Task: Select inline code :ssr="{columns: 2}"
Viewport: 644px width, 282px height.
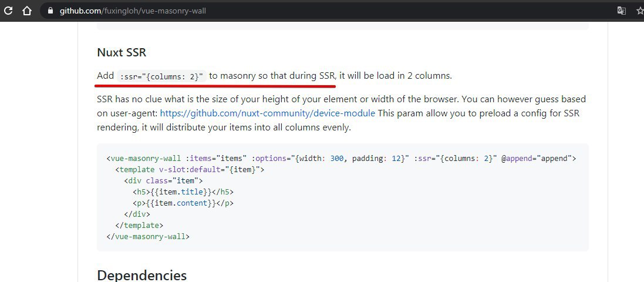Action: [162, 76]
